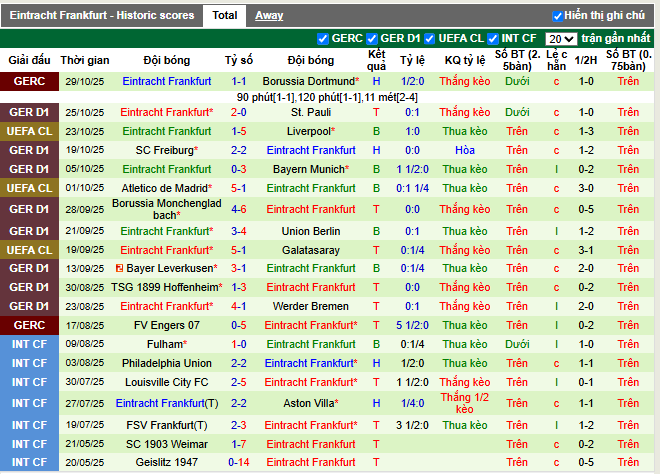
Task: Click the UEFA CL badge on Liverpool row
Action: pos(28,131)
